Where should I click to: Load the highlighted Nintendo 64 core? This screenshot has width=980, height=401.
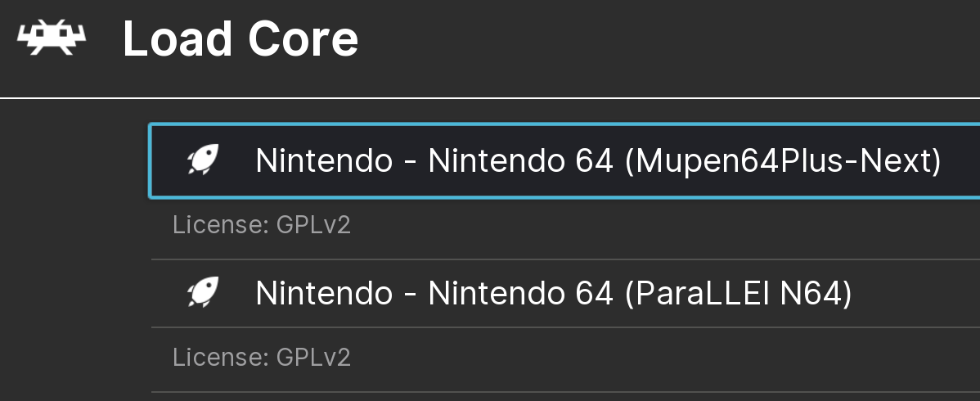[x=565, y=160]
